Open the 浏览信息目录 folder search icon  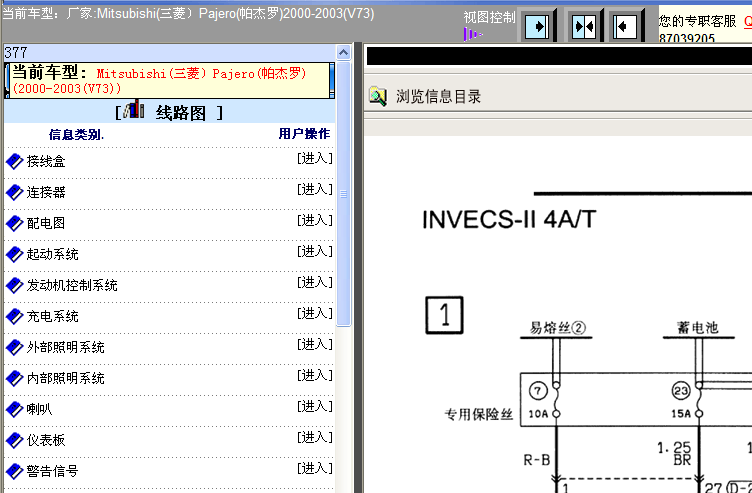pyautogui.click(x=378, y=96)
